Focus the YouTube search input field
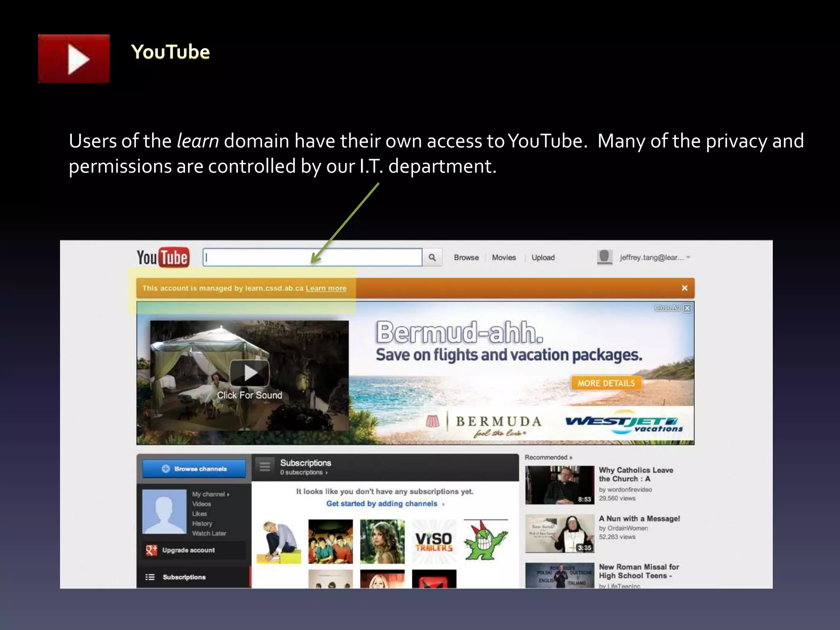The height and width of the screenshot is (630, 840). (x=313, y=258)
